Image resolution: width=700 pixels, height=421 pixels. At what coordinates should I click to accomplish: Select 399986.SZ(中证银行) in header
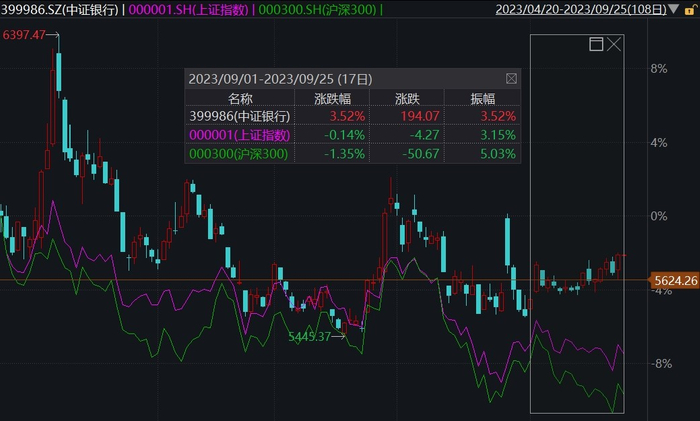60,9
